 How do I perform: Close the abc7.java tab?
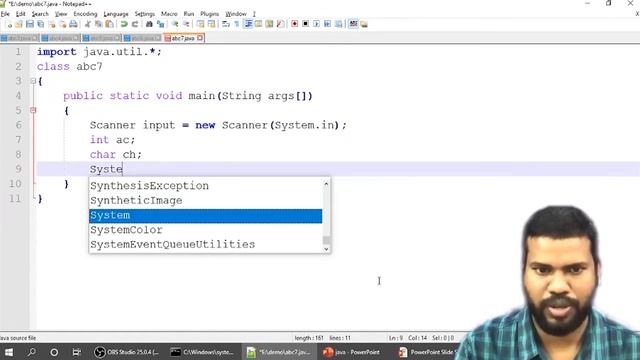(200, 38)
